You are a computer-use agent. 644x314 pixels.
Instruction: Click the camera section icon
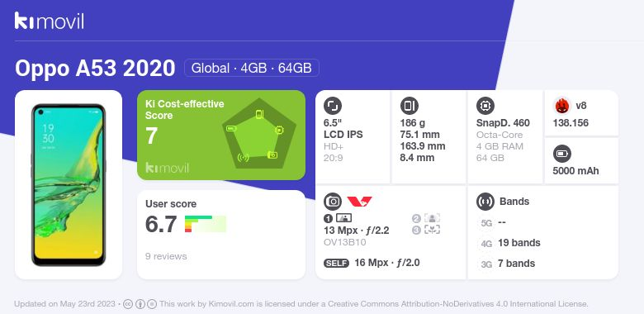click(333, 202)
